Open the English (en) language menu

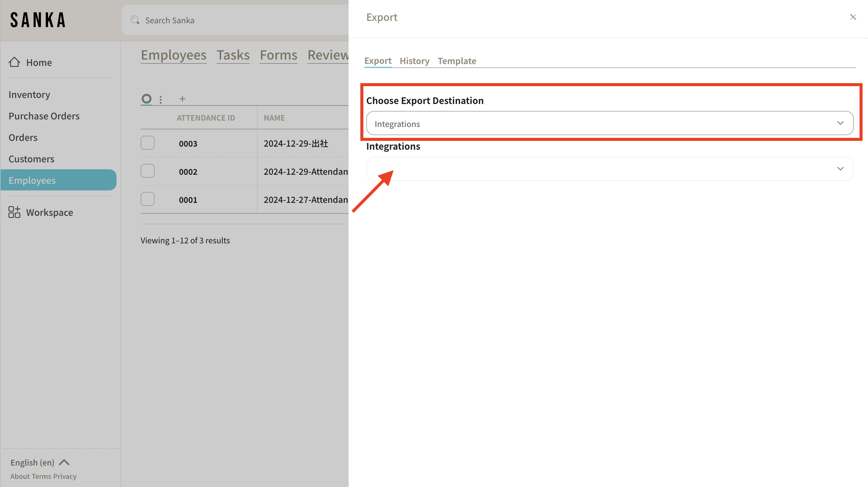point(32,462)
